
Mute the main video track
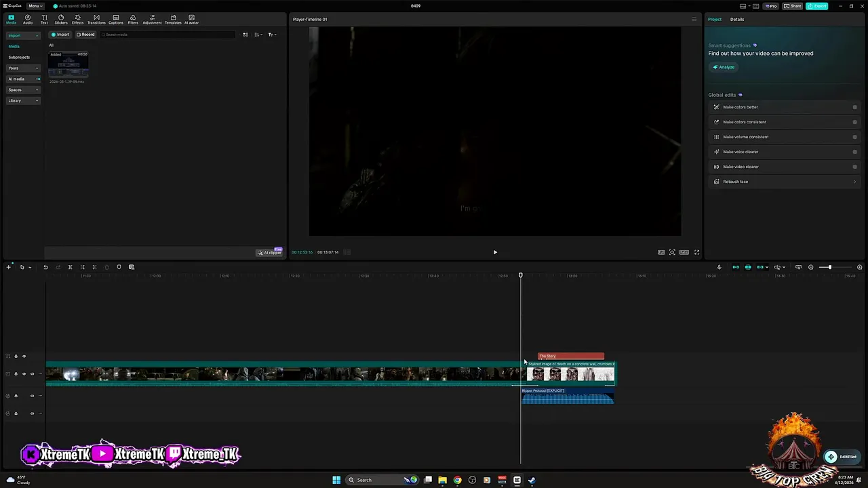click(32, 373)
